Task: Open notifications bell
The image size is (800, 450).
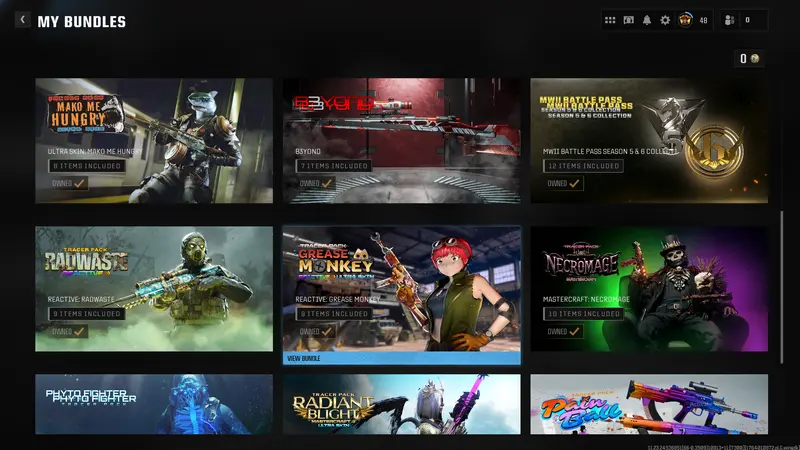Action: (647, 20)
